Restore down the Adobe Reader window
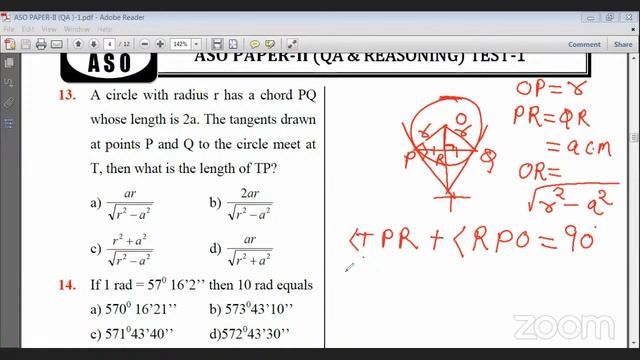Screen dimensions: 640x360 click(609, 18)
